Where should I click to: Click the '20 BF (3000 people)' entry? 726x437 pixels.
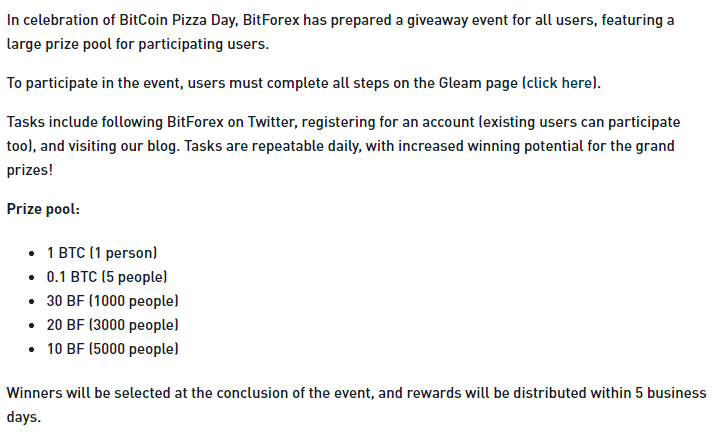click(113, 325)
